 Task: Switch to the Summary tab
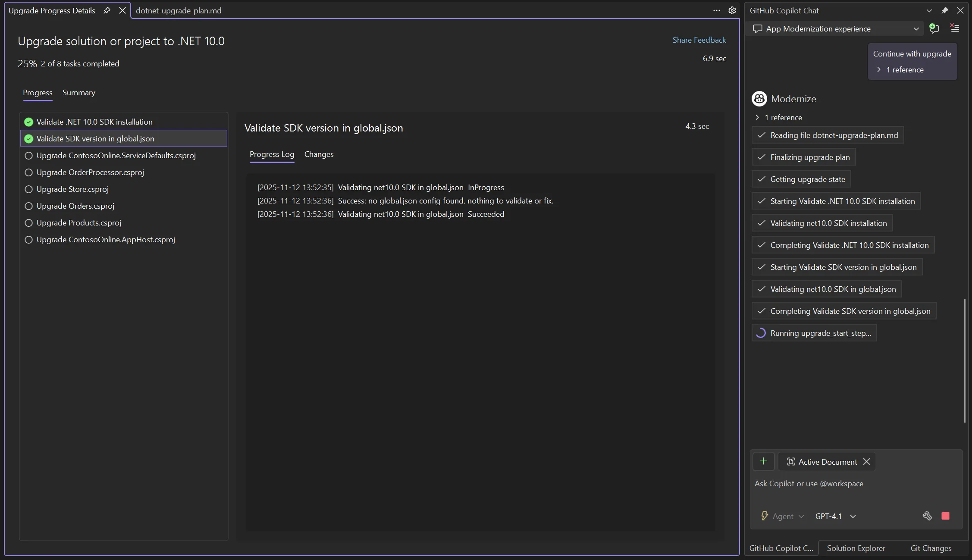coord(78,93)
